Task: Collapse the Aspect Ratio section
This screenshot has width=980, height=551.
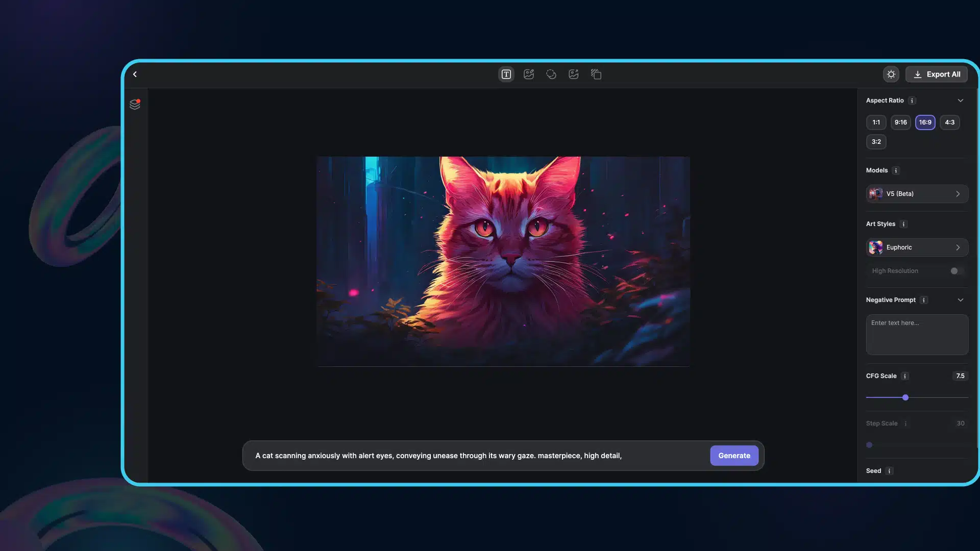Action: [x=961, y=101]
